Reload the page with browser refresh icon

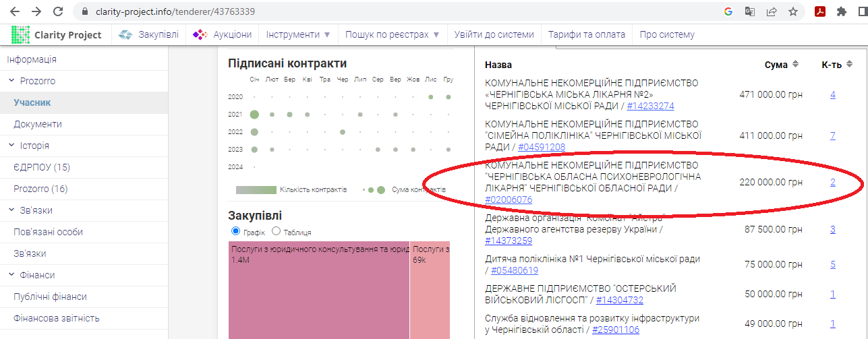(x=58, y=11)
